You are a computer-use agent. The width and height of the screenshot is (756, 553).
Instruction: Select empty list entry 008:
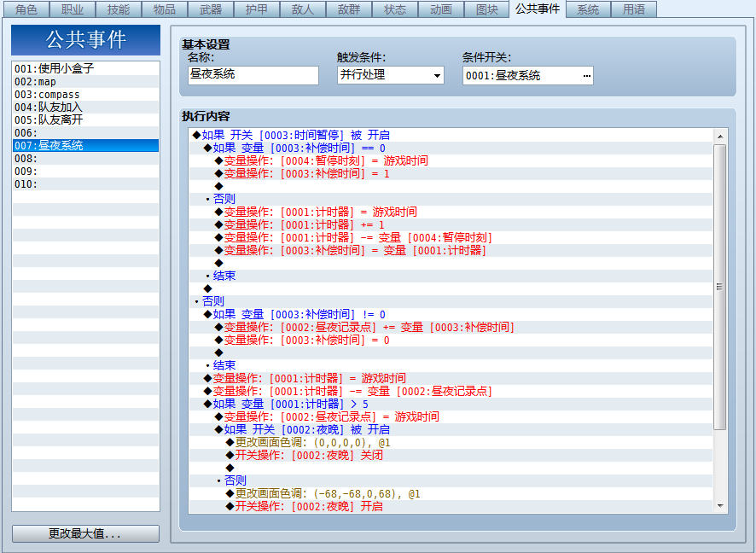click(86, 158)
